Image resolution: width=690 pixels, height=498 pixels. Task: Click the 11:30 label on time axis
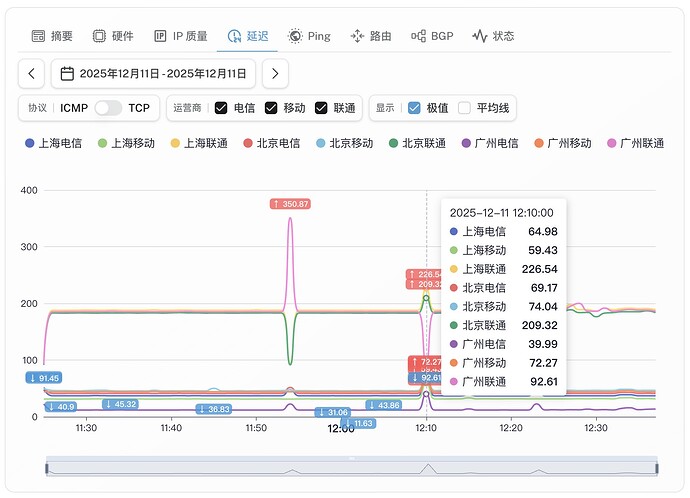click(x=86, y=428)
